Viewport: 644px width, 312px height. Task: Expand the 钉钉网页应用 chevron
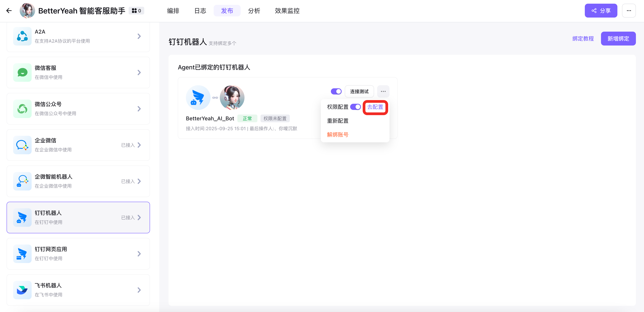[x=139, y=254]
